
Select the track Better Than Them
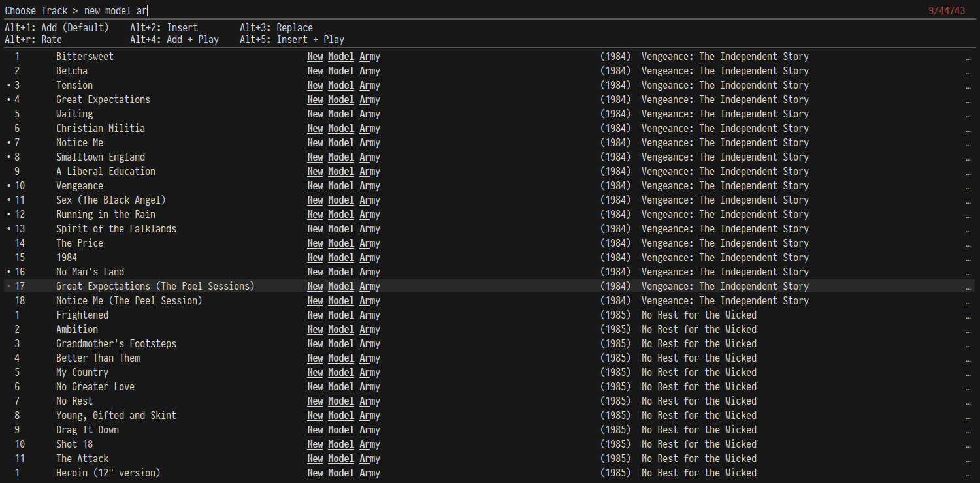(490, 358)
